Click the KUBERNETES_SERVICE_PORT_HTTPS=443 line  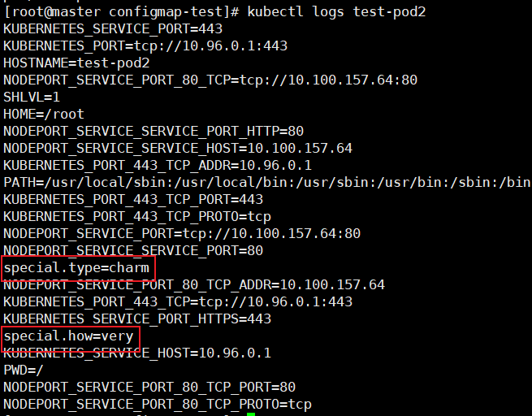[137, 318]
